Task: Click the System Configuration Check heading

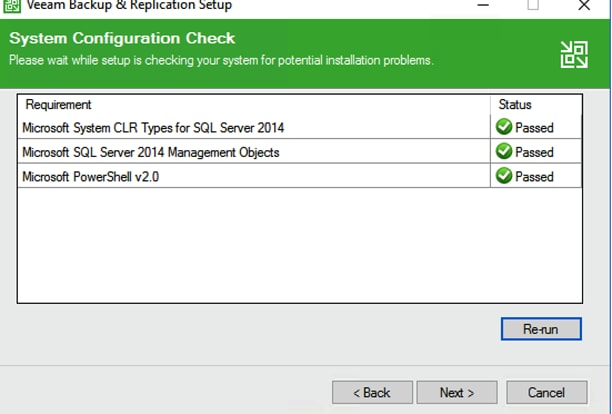Action: point(122,38)
